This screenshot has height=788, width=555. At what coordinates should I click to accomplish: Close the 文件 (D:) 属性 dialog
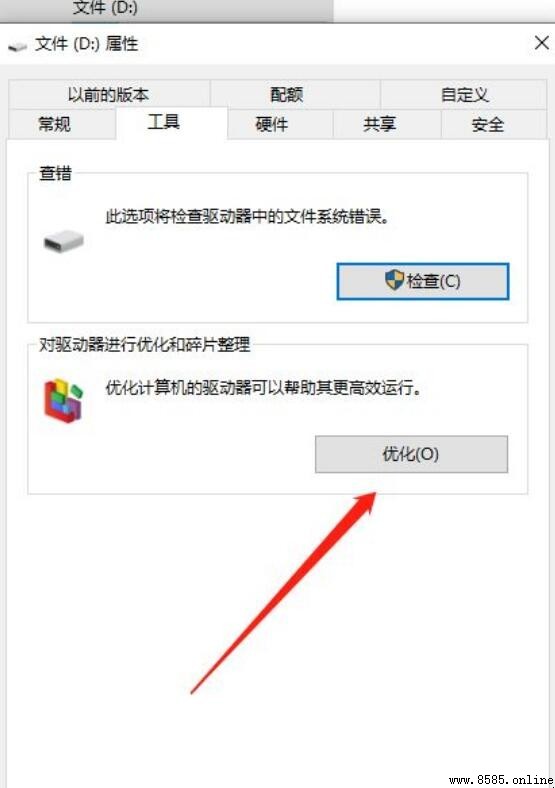pyautogui.click(x=541, y=42)
